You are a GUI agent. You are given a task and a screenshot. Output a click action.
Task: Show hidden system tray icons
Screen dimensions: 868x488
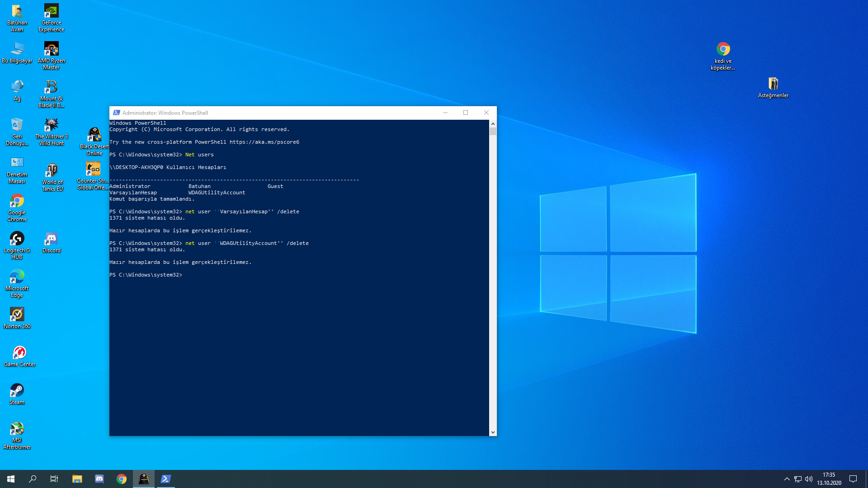(x=787, y=479)
